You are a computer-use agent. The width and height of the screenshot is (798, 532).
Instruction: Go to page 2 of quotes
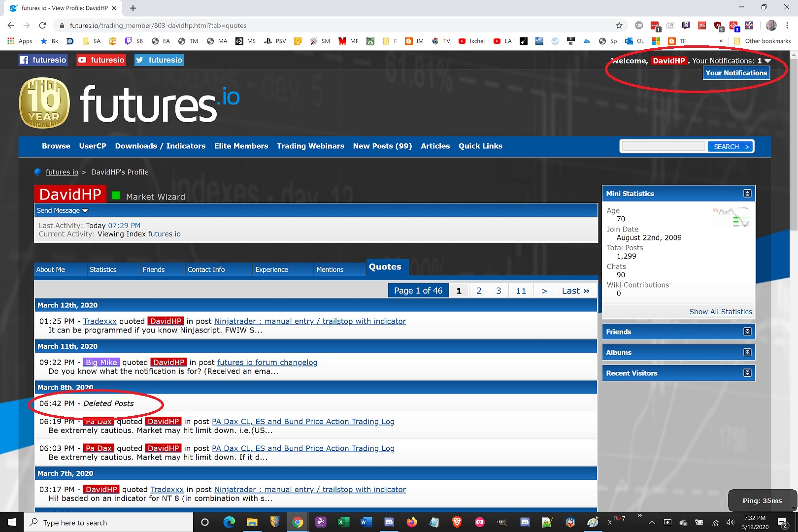click(479, 291)
